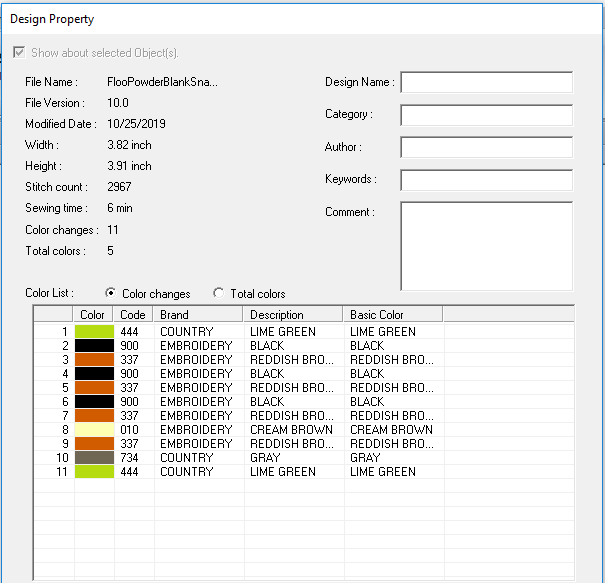The width and height of the screenshot is (605, 583).
Task: Click the Design Name input field
Action: 486,82
